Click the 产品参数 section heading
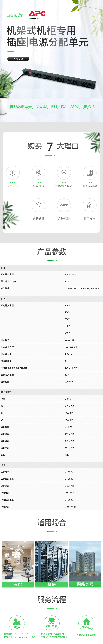Viewport: 103px width, 644px height. 51,251
